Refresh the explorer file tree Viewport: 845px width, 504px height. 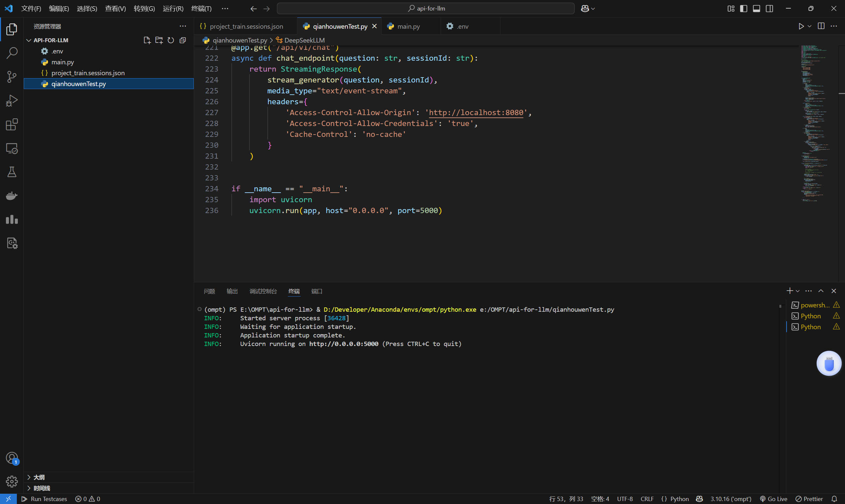point(171,40)
